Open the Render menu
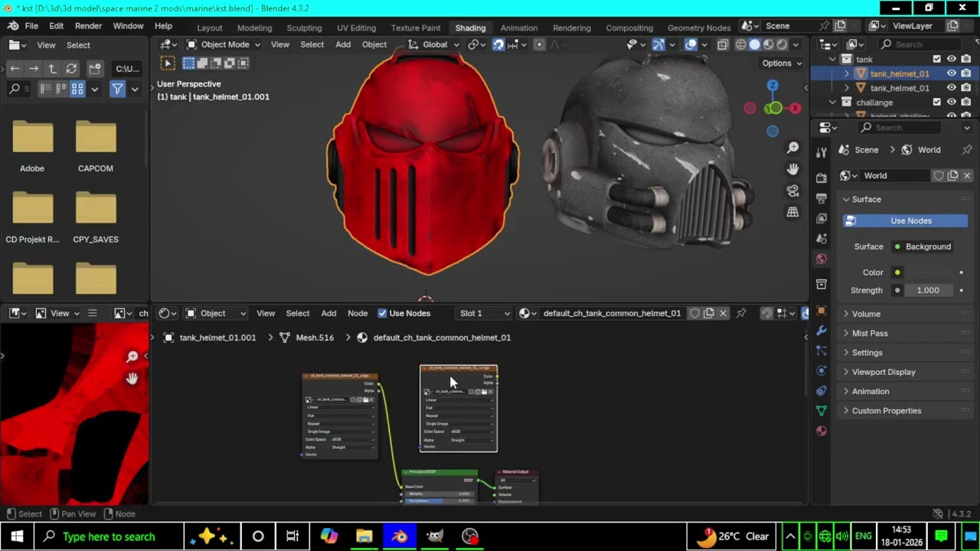Viewport: 980px width, 551px height. point(88,26)
